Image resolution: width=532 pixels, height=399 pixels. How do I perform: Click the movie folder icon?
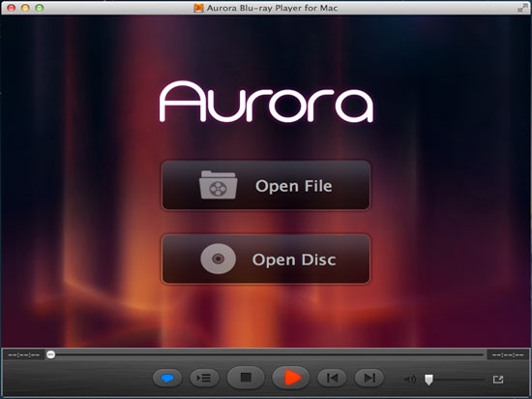click(219, 185)
